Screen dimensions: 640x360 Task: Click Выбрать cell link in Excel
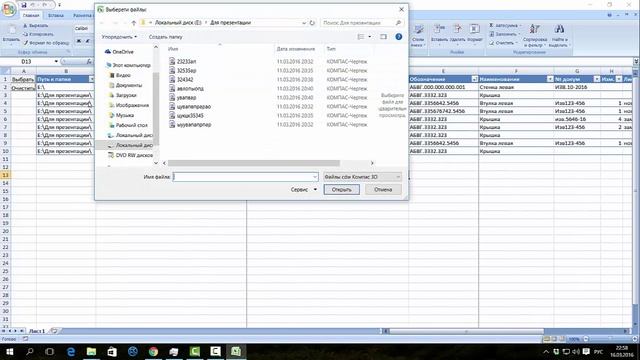(x=22, y=79)
